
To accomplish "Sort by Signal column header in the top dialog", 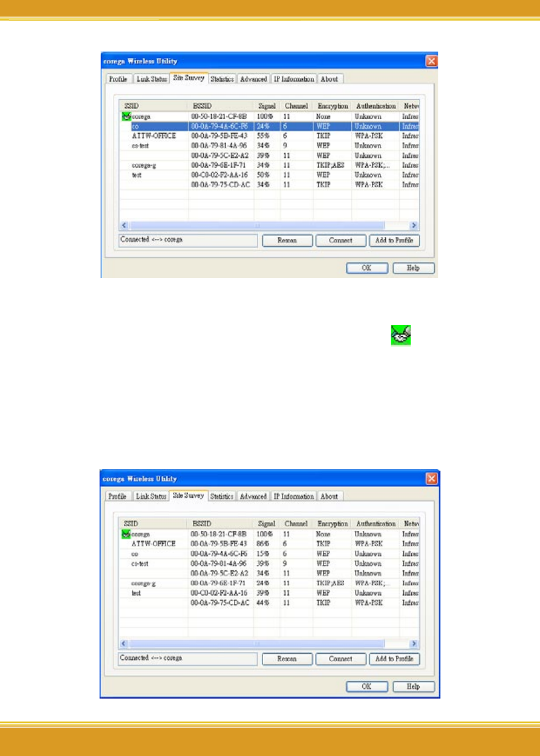I will (x=267, y=106).
